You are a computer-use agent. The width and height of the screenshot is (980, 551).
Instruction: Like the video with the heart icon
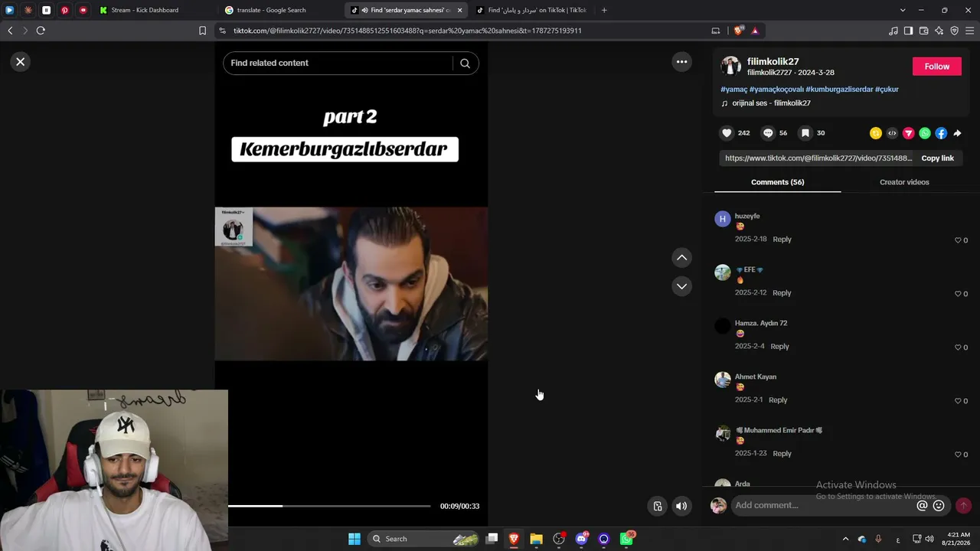coord(727,133)
